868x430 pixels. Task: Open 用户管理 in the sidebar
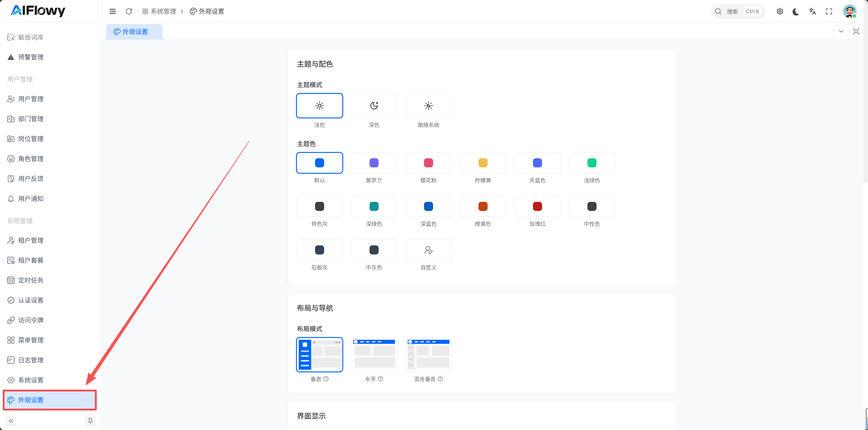31,99
